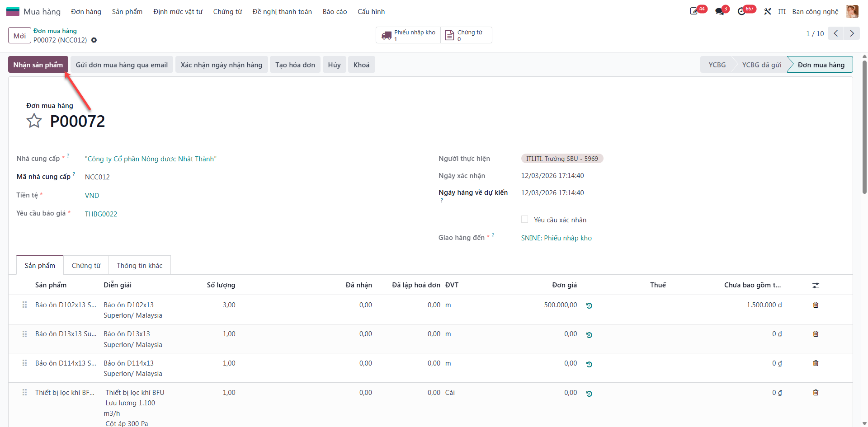Open the Báo cáo menu

click(x=335, y=12)
